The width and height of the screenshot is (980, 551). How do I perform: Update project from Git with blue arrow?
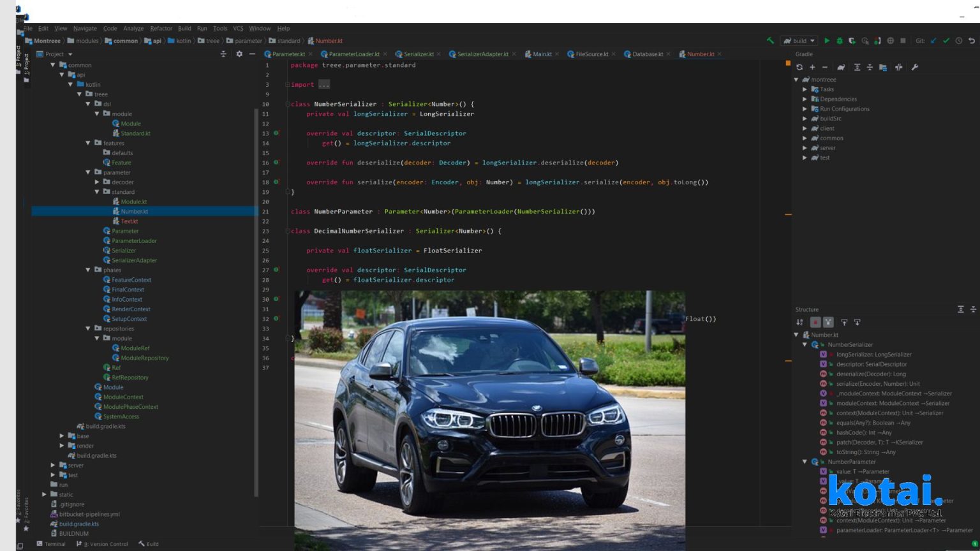tap(933, 40)
